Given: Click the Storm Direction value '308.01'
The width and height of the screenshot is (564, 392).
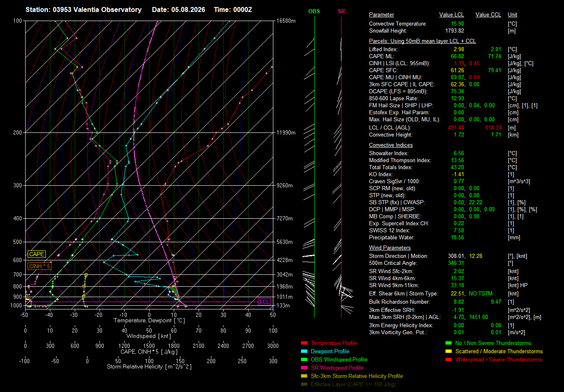Looking at the screenshot, I should tap(456, 256).
